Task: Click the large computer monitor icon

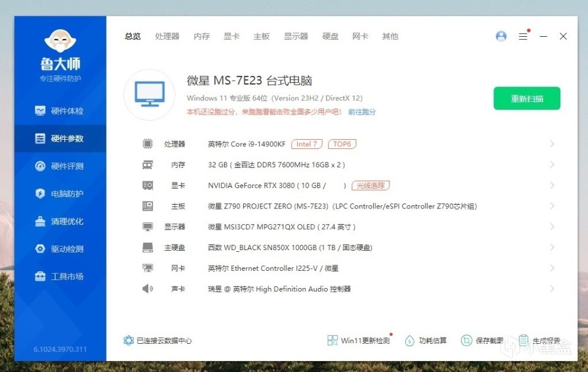Action: (x=149, y=94)
